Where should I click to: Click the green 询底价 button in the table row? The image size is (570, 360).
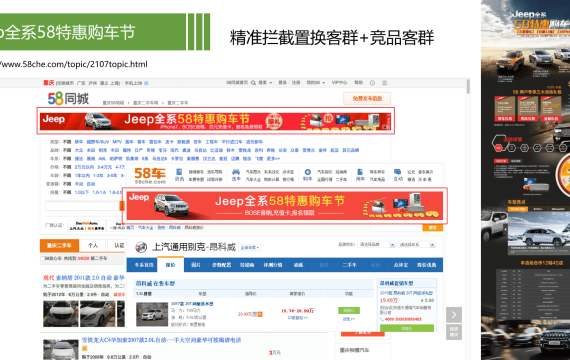(x=349, y=310)
